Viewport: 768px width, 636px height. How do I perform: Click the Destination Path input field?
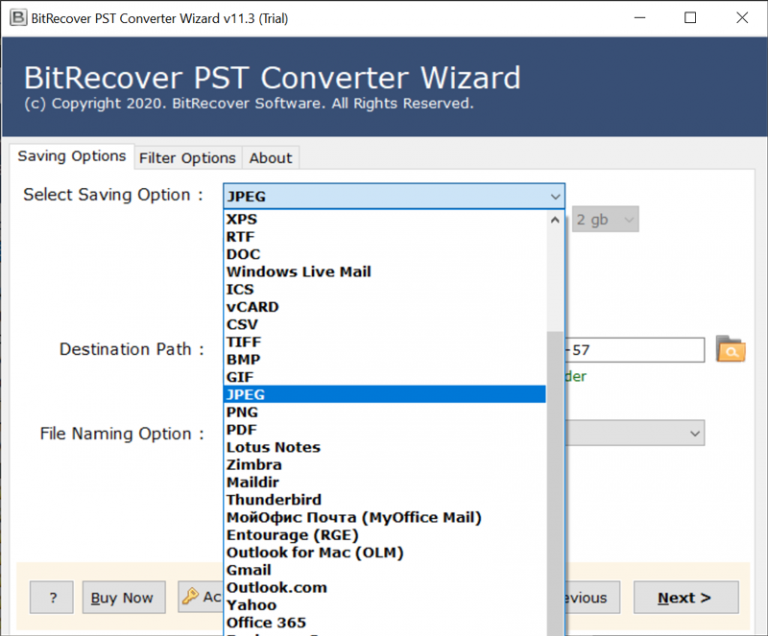pos(635,350)
